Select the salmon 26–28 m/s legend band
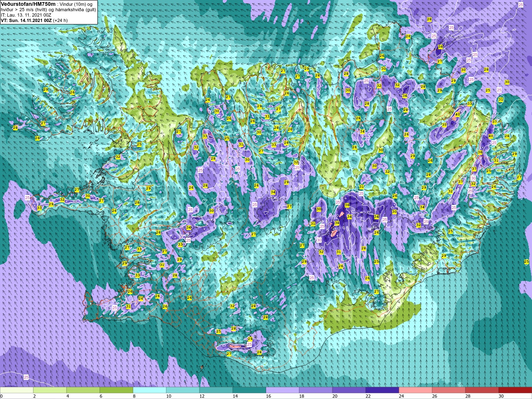The width and height of the screenshot is (532, 399). pos(449,390)
